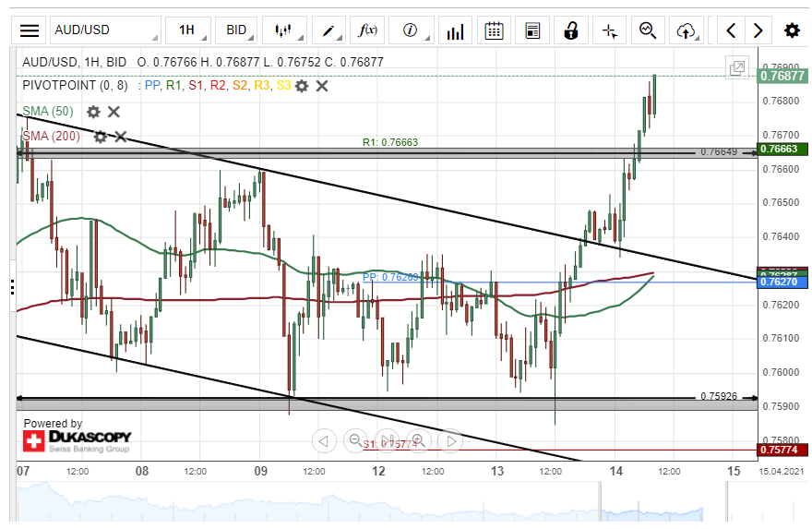Click the zoom-out circular chart button
This screenshot has width=812, height=529.
point(356,441)
